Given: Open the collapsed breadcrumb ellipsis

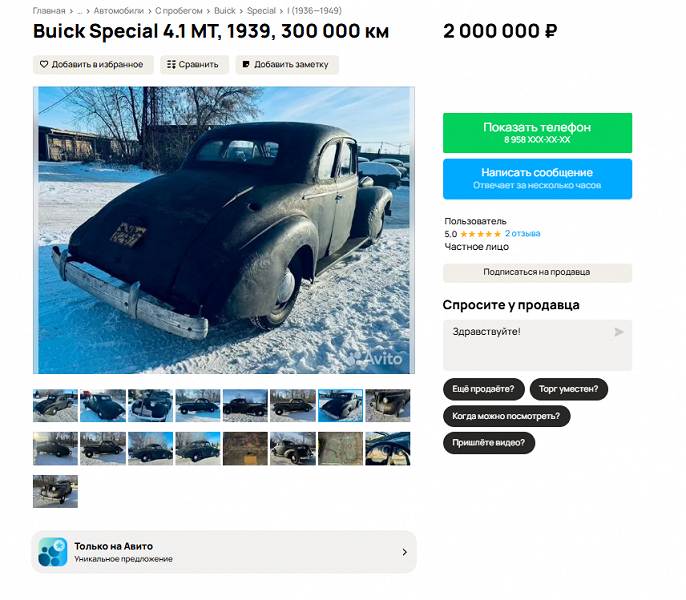Looking at the screenshot, I should (80, 11).
